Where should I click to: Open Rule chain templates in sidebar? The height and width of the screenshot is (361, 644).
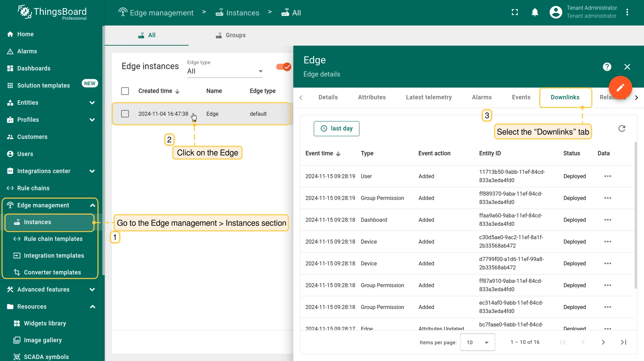tap(53, 239)
